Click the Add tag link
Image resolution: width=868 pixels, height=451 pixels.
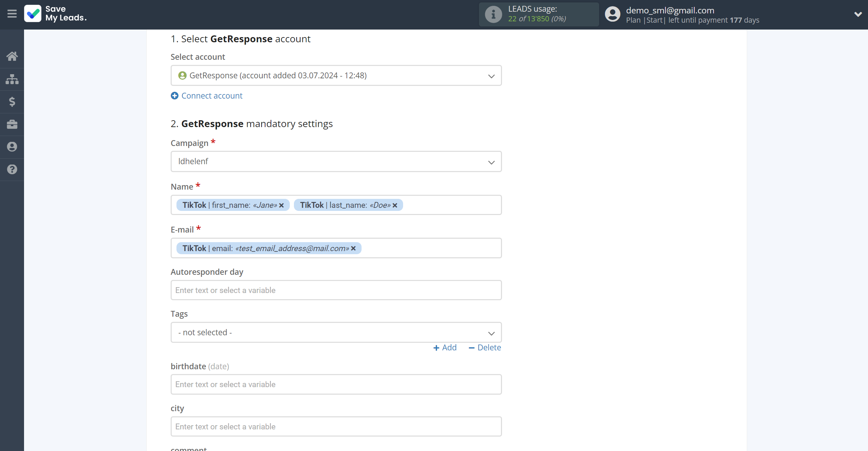point(445,347)
